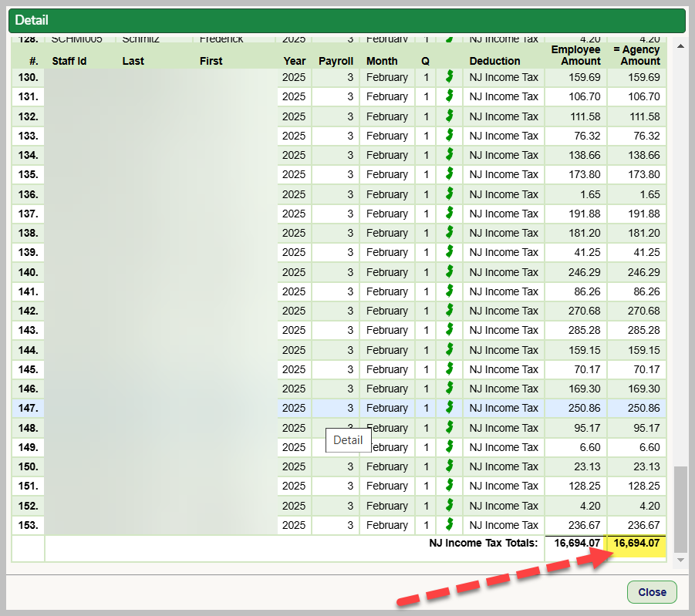Click the New Jersey icon in row 144
Viewport: 695px width, 616px height.
450,350
